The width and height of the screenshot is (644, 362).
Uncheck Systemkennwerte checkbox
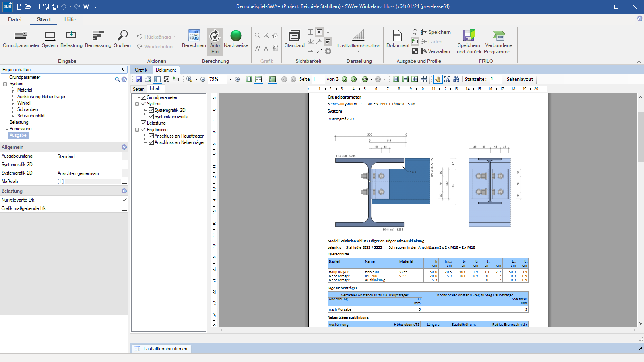coord(151,117)
